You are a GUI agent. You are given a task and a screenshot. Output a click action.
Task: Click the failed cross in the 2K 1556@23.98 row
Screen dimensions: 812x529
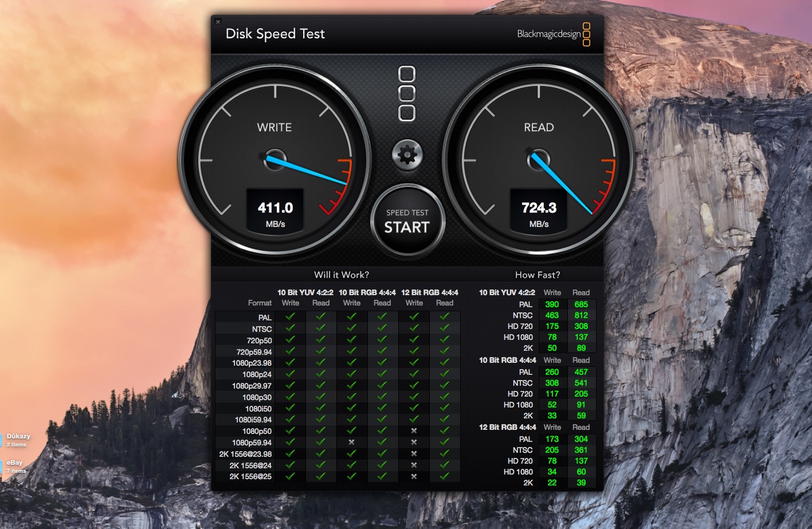[x=414, y=453]
